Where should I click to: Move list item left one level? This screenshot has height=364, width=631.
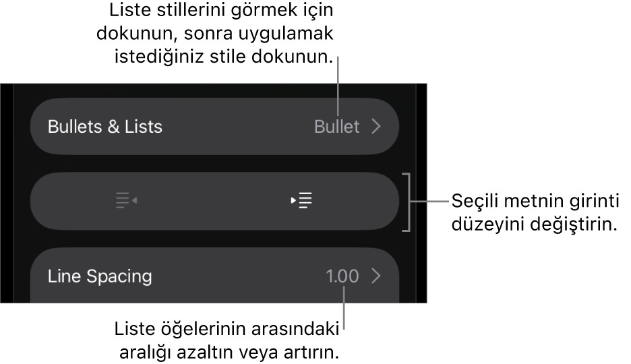point(126,201)
